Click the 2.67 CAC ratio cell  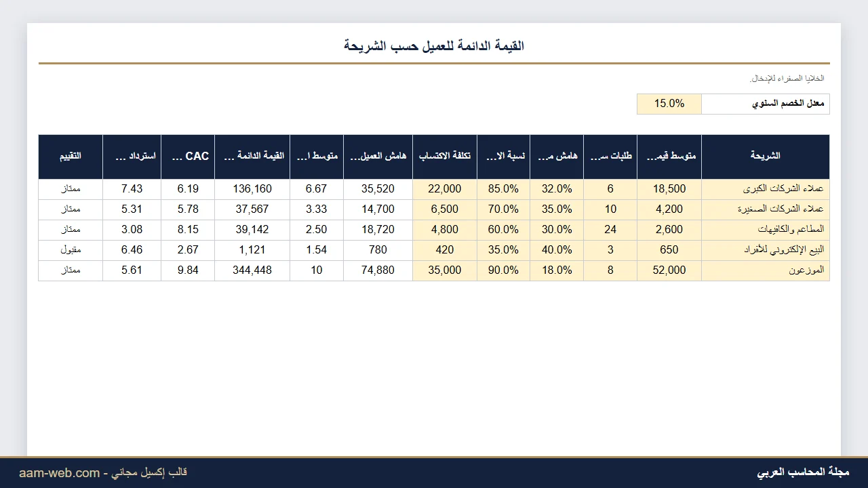point(188,250)
